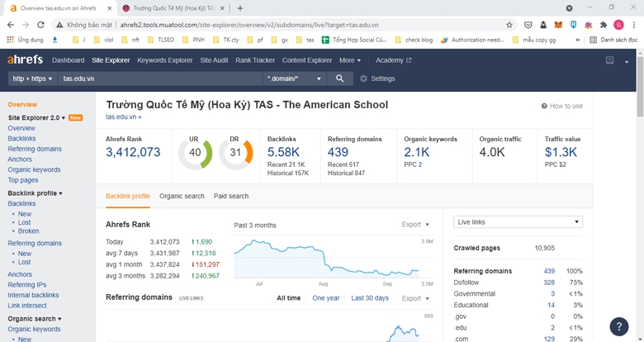Viewport: 644px width, 342px height.
Task: Show more bookmarks chevron
Action: tap(577, 40)
